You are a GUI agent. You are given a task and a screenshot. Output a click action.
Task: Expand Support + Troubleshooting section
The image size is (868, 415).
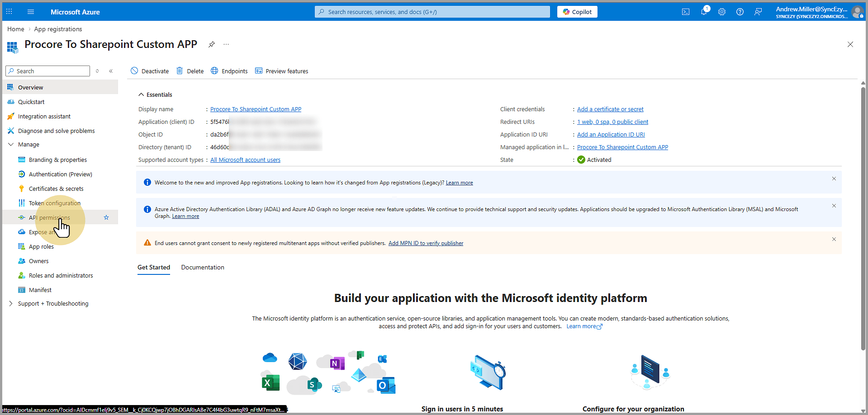[11, 304]
